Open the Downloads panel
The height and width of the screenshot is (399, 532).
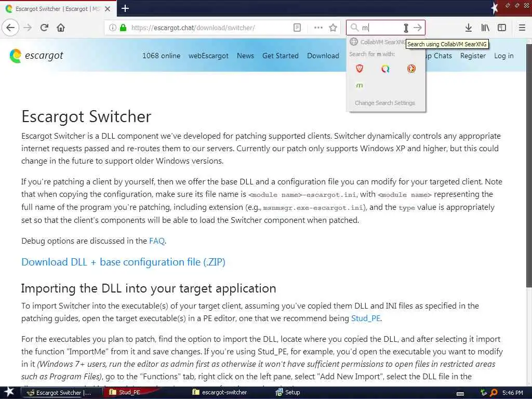469,28
